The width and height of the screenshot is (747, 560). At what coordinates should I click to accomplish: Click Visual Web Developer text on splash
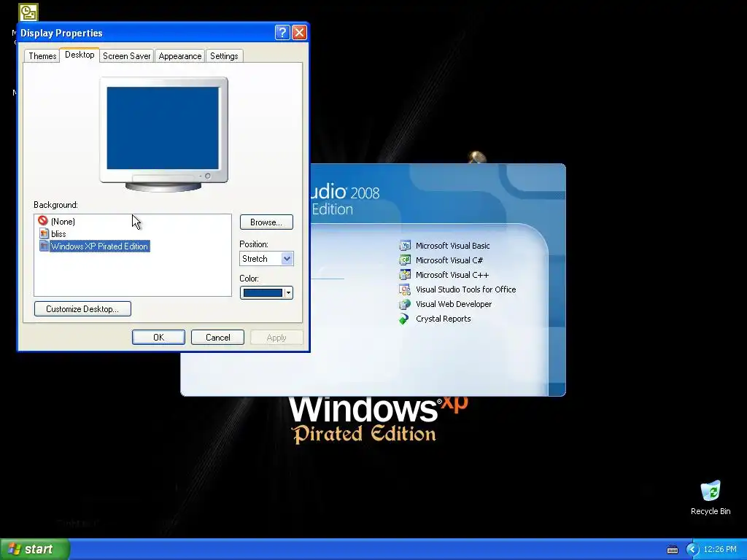(454, 304)
